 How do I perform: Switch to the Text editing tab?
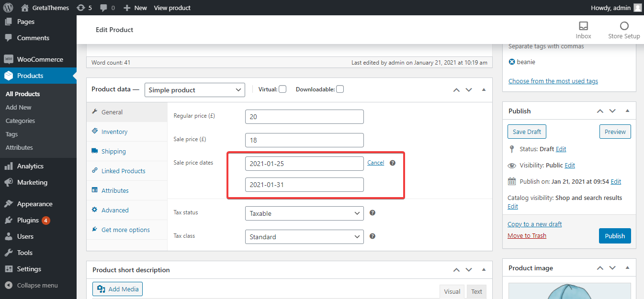476,291
